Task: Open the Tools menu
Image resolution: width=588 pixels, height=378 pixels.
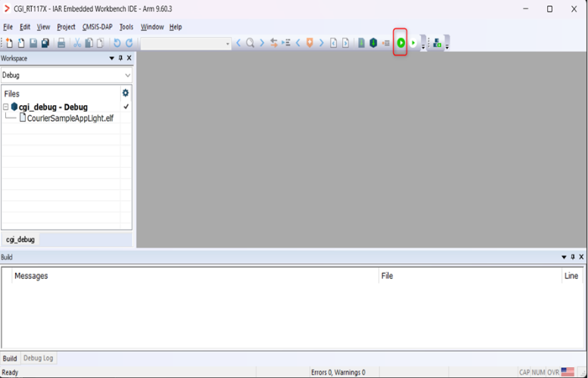Action: click(126, 27)
